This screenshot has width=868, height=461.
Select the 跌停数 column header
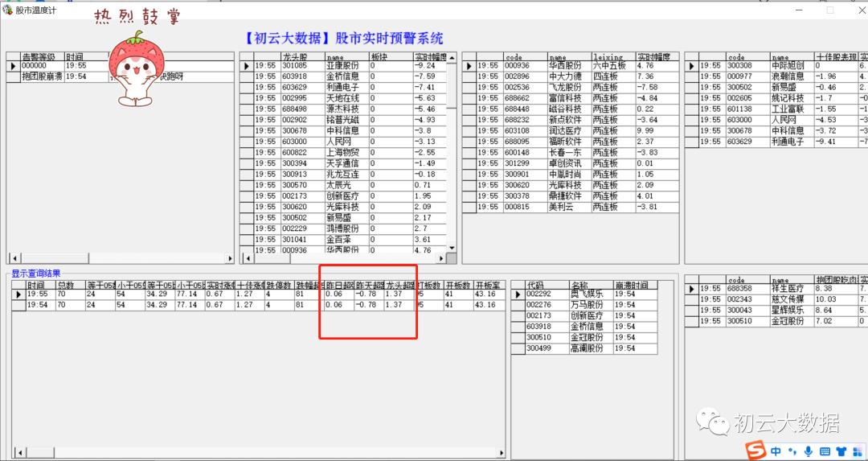point(280,285)
